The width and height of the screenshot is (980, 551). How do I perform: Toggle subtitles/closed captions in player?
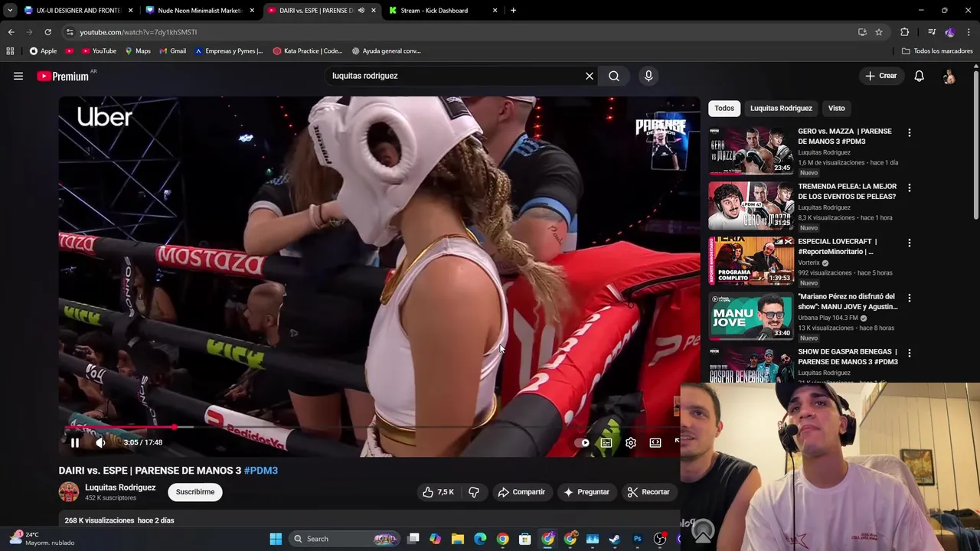click(x=606, y=442)
